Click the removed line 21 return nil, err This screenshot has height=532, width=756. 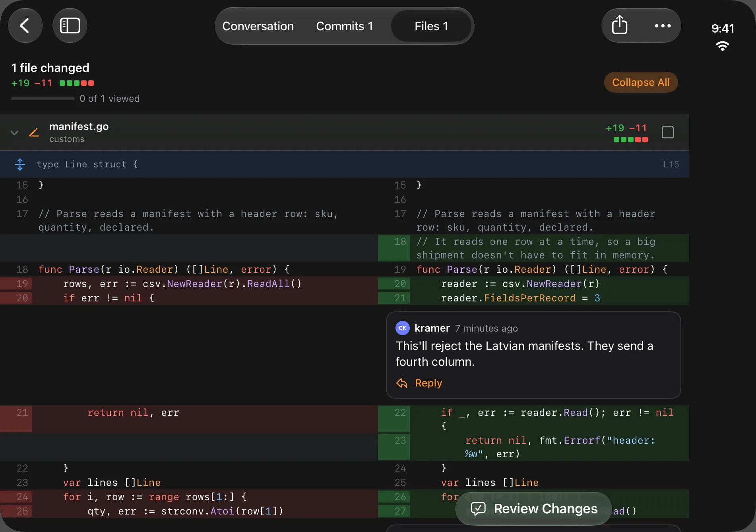click(189, 418)
